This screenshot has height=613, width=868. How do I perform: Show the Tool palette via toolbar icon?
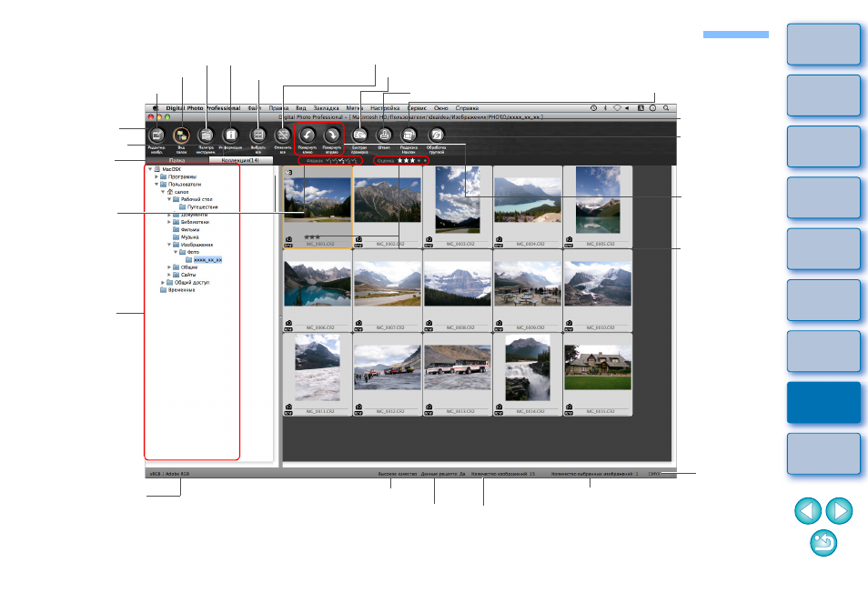tap(206, 135)
